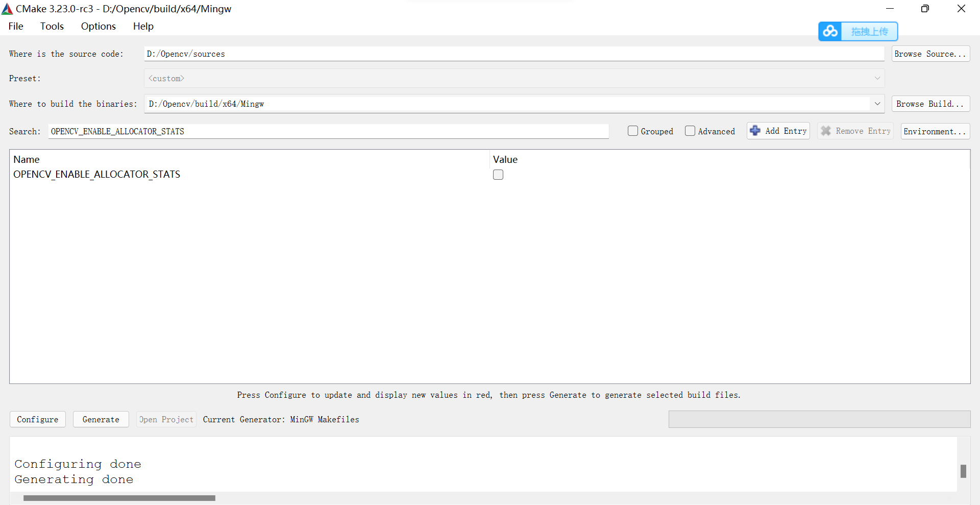Restore down the CMake window
The image size is (980, 505).
click(x=925, y=9)
